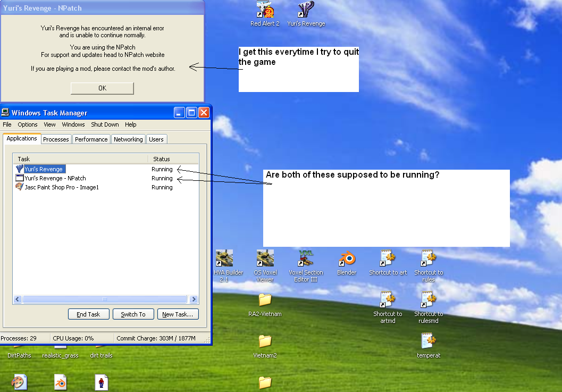562x392 pixels.
Task: Launch Blender desktop shortcut
Action: coord(347,263)
